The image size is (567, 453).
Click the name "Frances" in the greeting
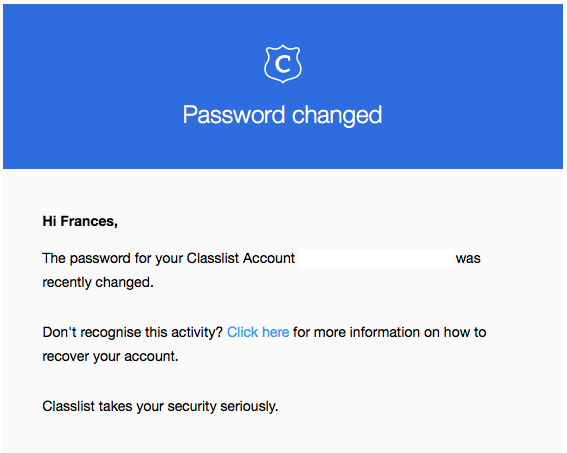88,221
